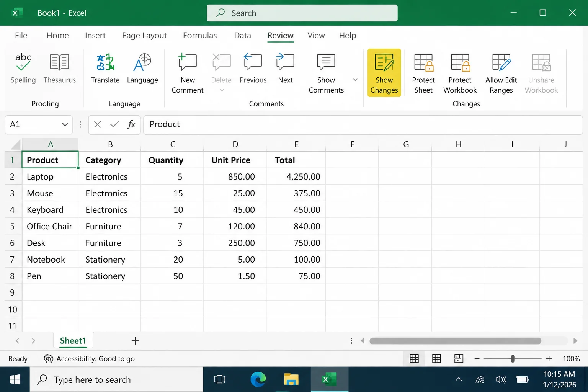Viewport: 588px width, 392px height.
Task: Select the 4,250.00 total cell
Action: pyautogui.click(x=296, y=176)
